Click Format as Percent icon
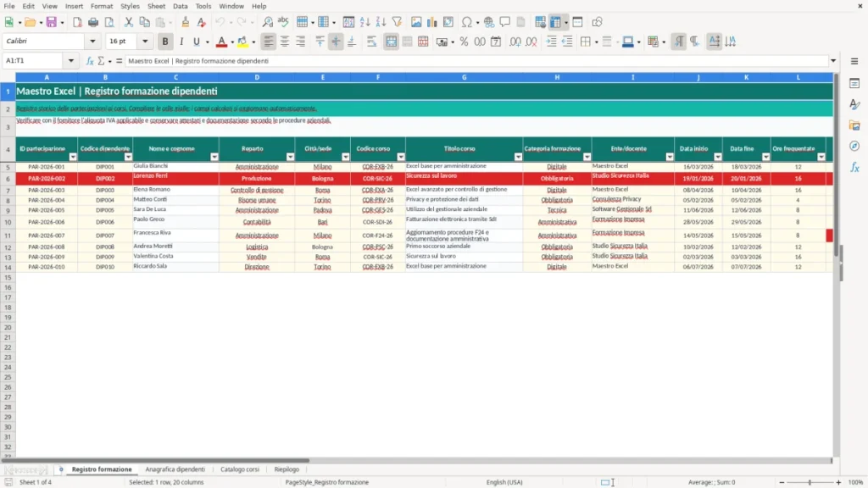Screen dimensions: 868x488 [464, 42]
